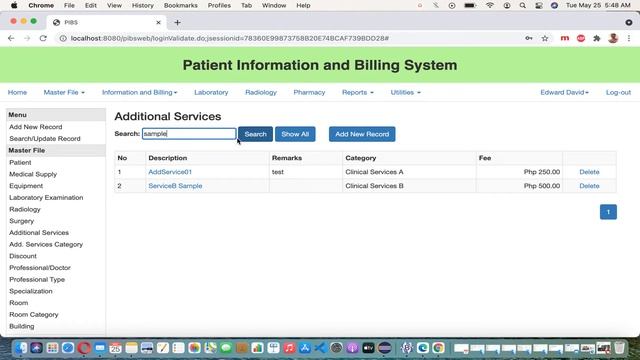Open the Apple menu
The width and height of the screenshot is (640, 360).
14,5
